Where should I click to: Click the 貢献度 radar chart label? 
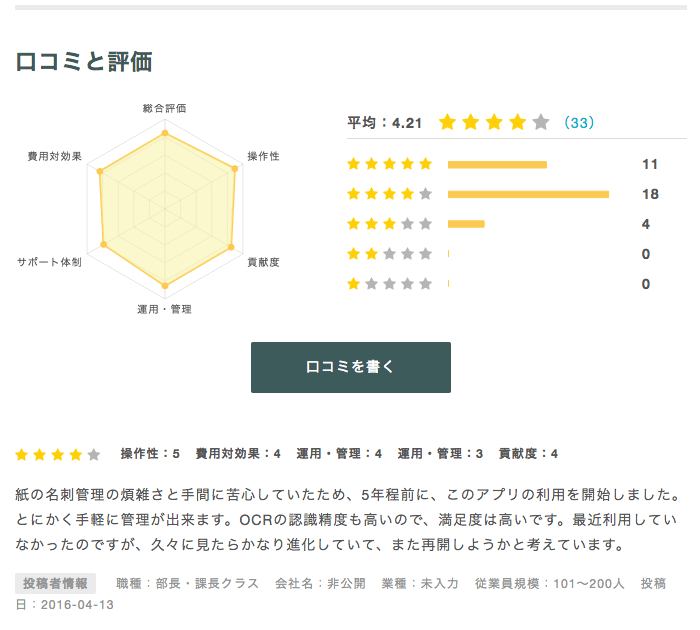[263, 262]
